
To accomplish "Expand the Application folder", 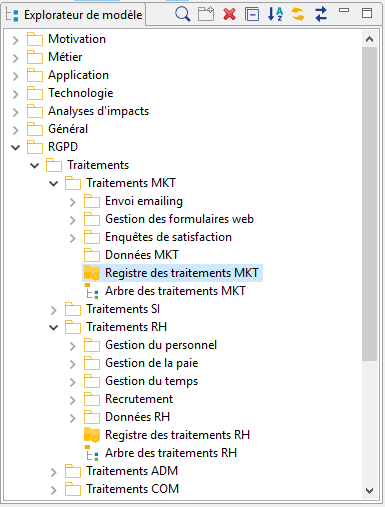I will (15, 76).
